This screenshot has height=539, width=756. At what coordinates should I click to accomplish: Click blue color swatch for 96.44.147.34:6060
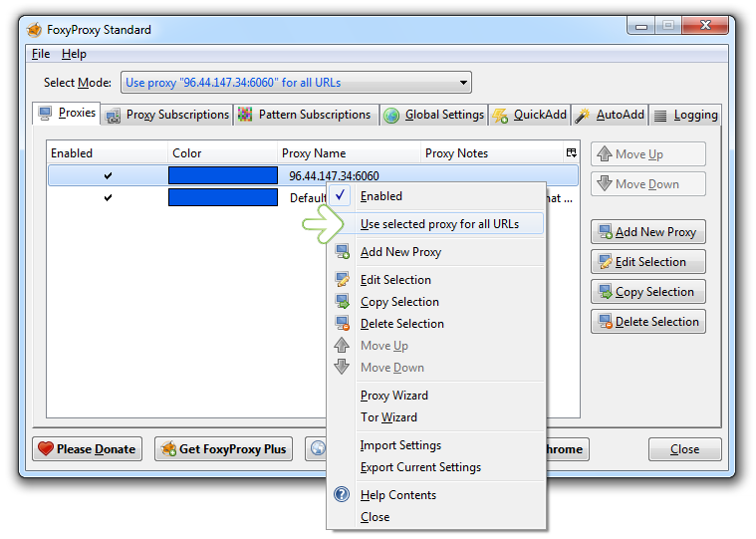tap(223, 175)
